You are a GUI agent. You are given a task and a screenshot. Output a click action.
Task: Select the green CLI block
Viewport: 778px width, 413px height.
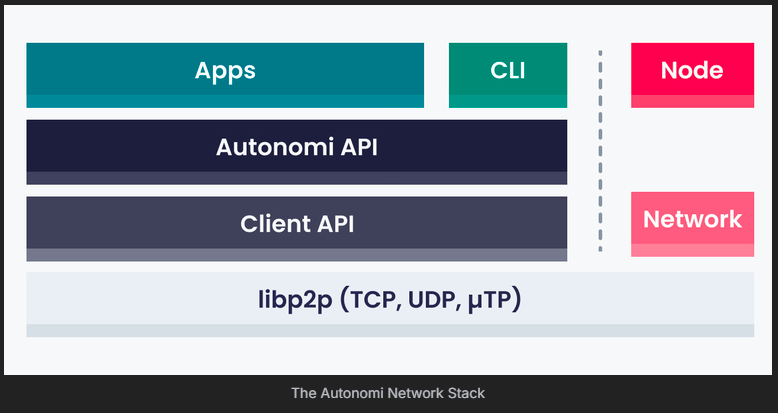click(508, 75)
